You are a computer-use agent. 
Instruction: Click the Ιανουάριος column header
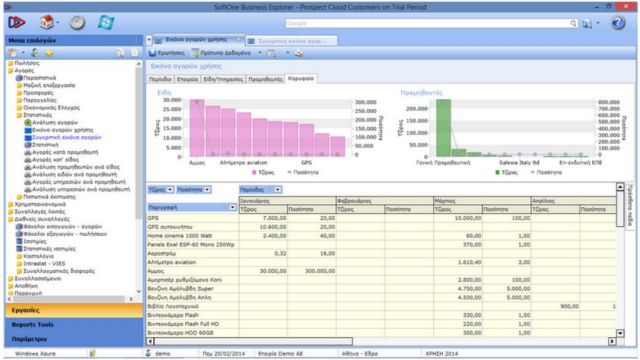coord(287,201)
